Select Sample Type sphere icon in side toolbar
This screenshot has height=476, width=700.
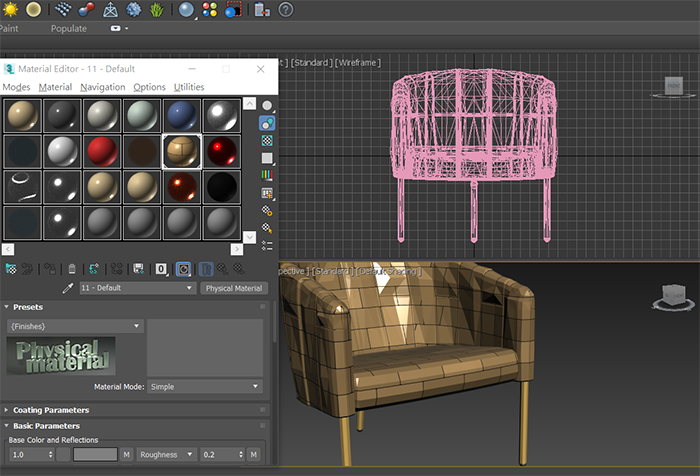coord(267,105)
